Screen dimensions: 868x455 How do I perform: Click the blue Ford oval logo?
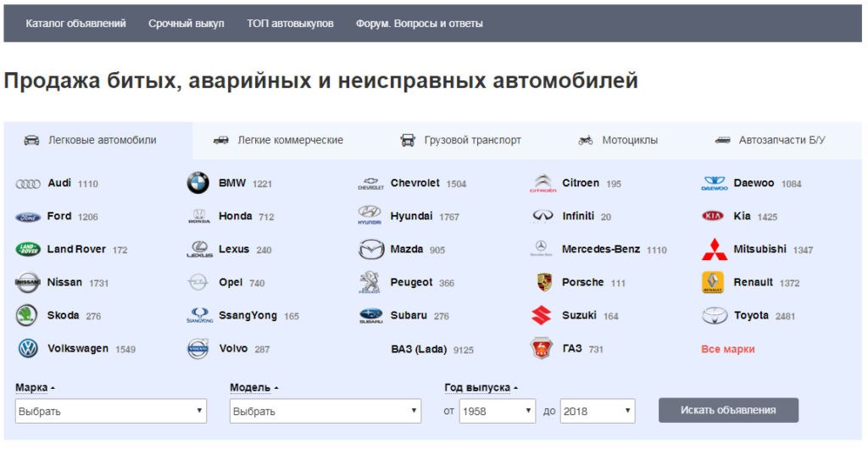pyautogui.click(x=28, y=217)
